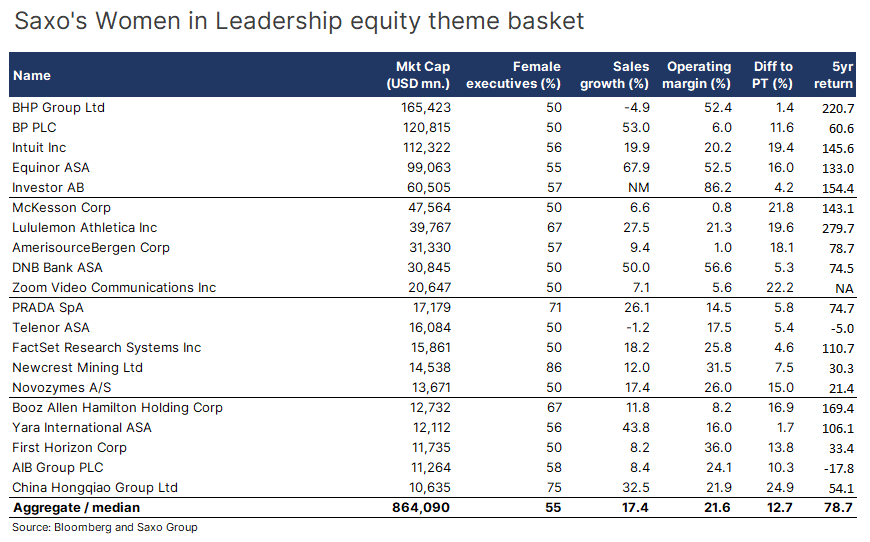Click Zoom's NA 5yr return cell
870x542 pixels.
point(845,287)
